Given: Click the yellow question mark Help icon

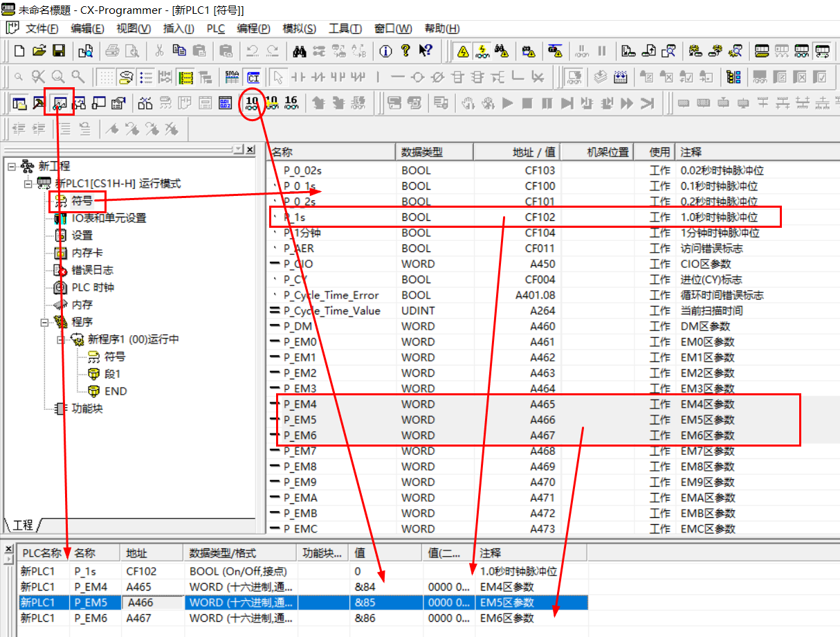Looking at the screenshot, I should coord(406,51).
